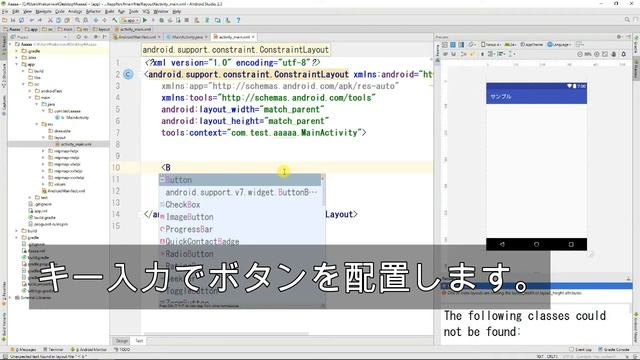Screen dimensions: 640x360
Task: Open the app run configuration dropdown
Action: [x=130, y=20]
